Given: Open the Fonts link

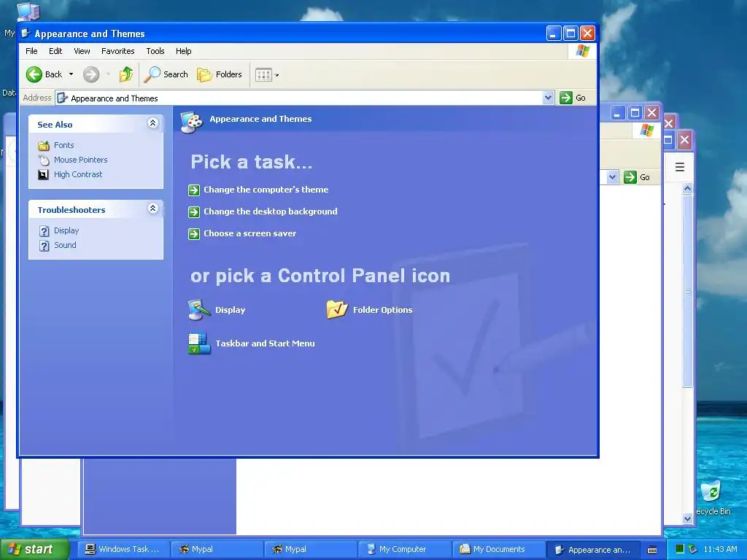Looking at the screenshot, I should coord(64,145).
